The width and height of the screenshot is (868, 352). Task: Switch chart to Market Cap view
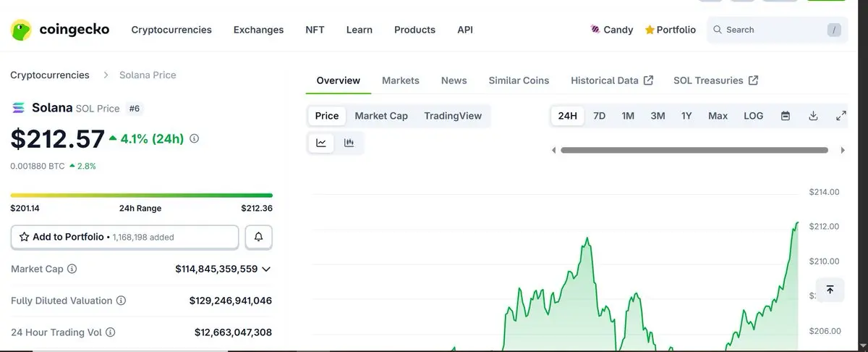[x=381, y=116]
